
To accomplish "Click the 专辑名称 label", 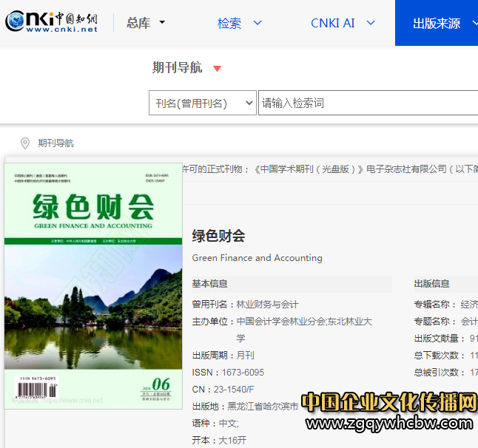I will [434, 305].
